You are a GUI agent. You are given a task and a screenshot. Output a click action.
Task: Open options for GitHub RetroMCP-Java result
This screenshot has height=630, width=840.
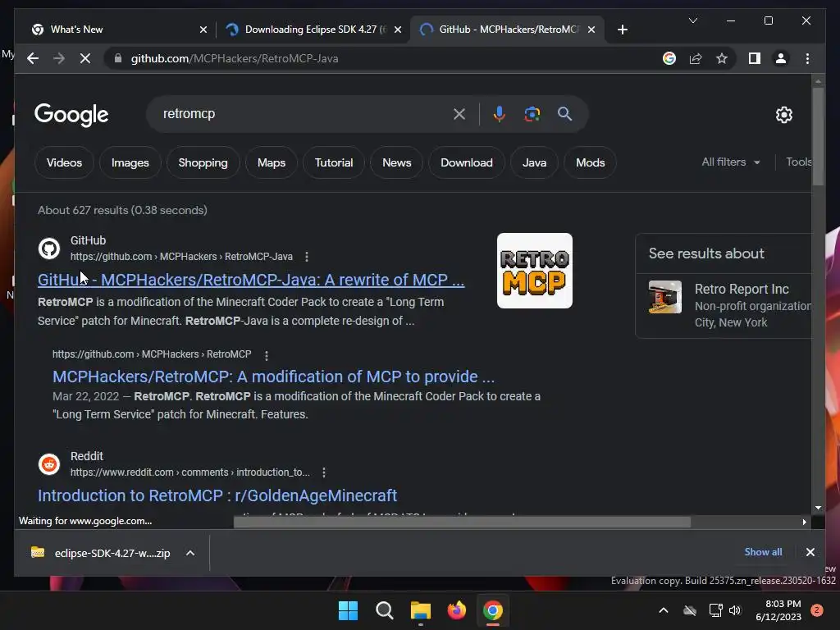pyautogui.click(x=307, y=257)
